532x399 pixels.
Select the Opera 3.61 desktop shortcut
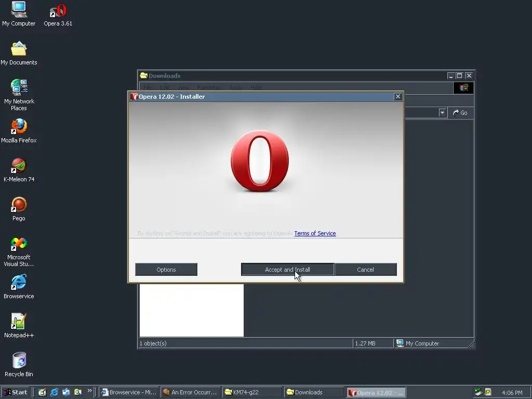(x=58, y=15)
